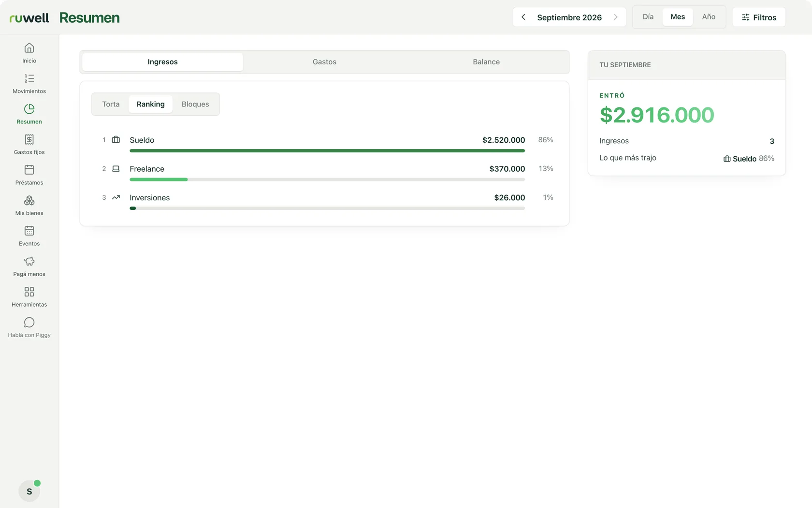Go to Movimientos list icon
Image resolution: width=812 pixels, height=508 pixels.
(29, 78)
